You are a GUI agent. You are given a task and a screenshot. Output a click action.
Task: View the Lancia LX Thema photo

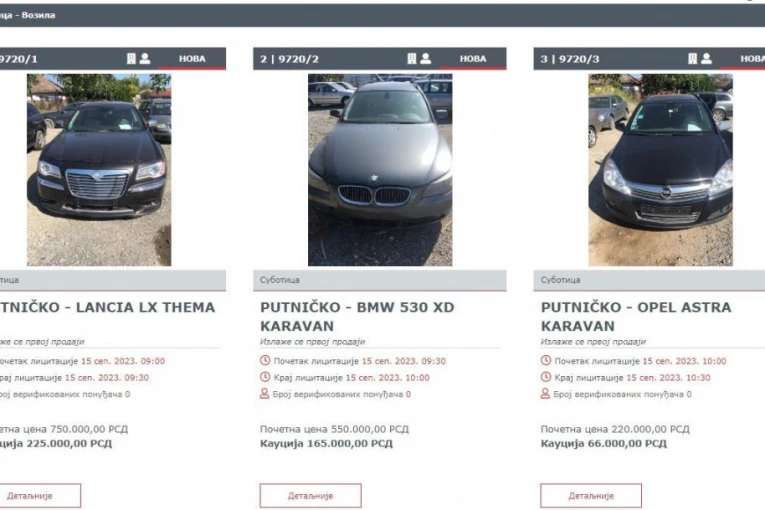click(x=99, y=170)
